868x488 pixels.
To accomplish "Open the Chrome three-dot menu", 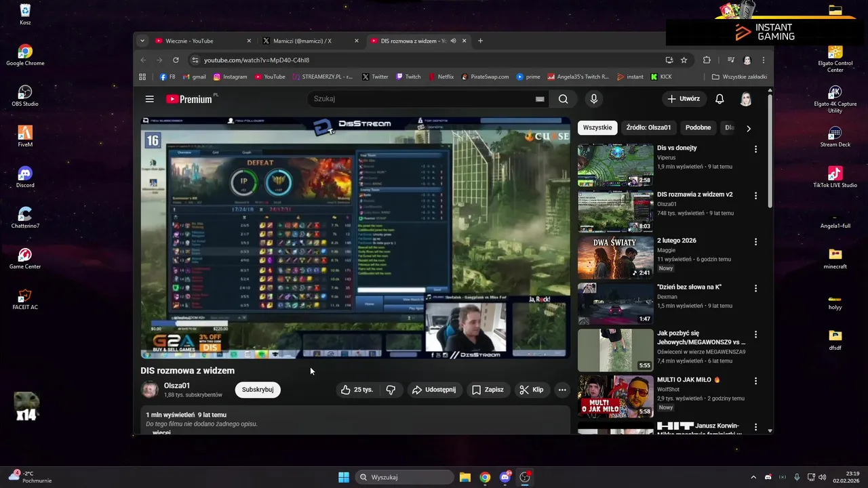I will click(764, 60).
